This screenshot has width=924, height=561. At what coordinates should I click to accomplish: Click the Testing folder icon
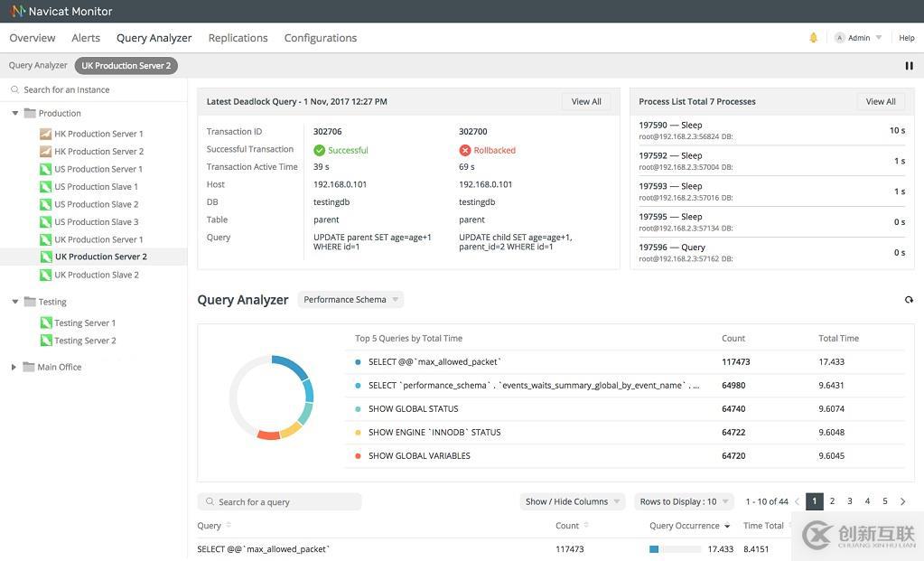(x=30, y=301)
